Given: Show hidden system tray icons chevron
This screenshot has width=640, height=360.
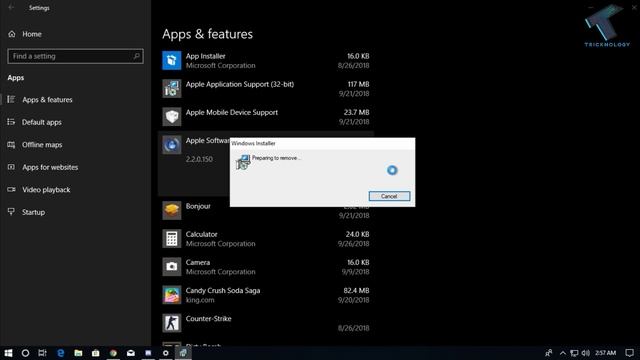Looking at the screenshot, I should (x=562, y=353).
